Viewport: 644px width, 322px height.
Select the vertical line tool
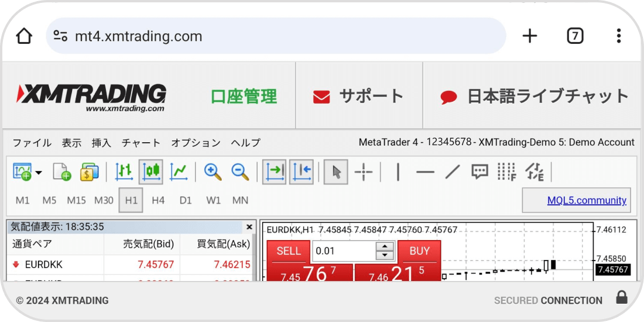(x=398, y=172)
